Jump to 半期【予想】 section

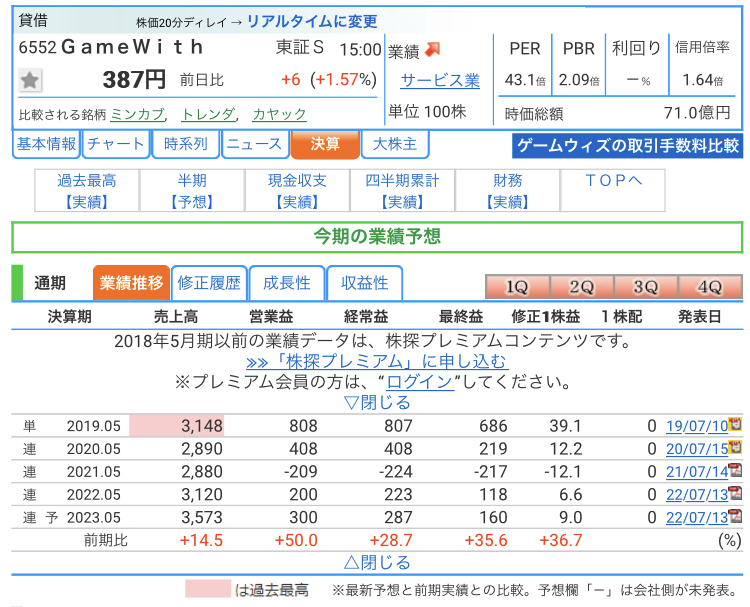(x=192, y=190)
